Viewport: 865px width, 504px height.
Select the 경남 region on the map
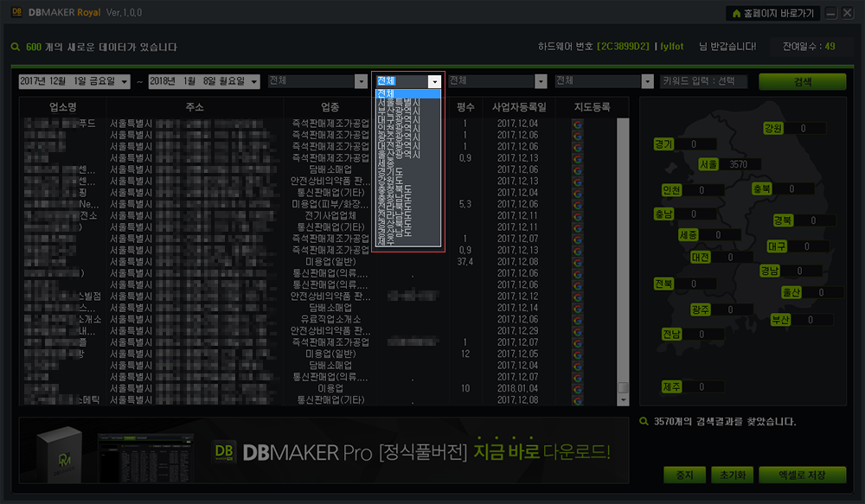point(770,271)
